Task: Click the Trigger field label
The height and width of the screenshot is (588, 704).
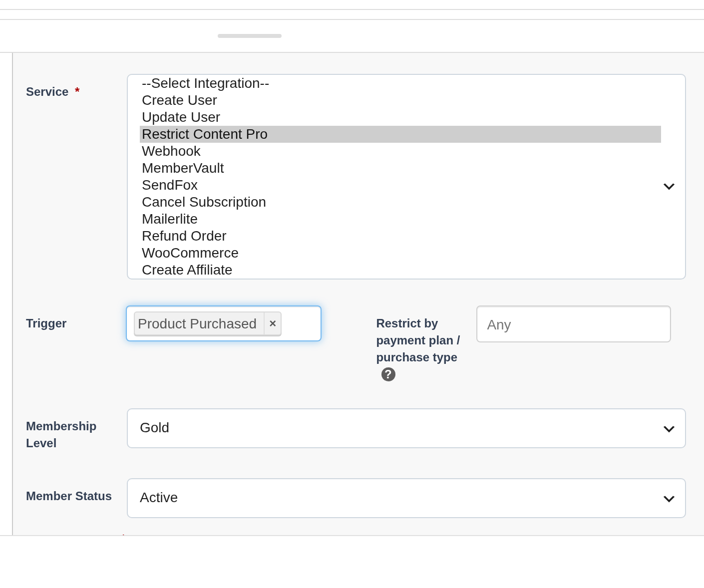Action: (x=46, y=323)
